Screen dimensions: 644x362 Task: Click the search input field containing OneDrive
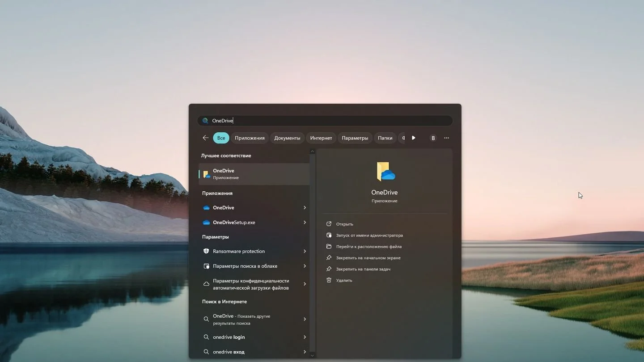pyautogui.click(x=325, y=121)
